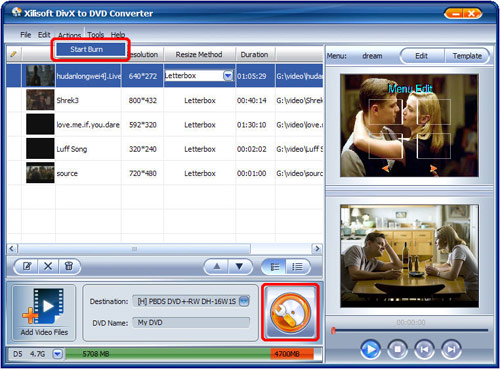Choose Start Burn from Actions menu
This screenshot has height=369, width=500.
(90, 49)
